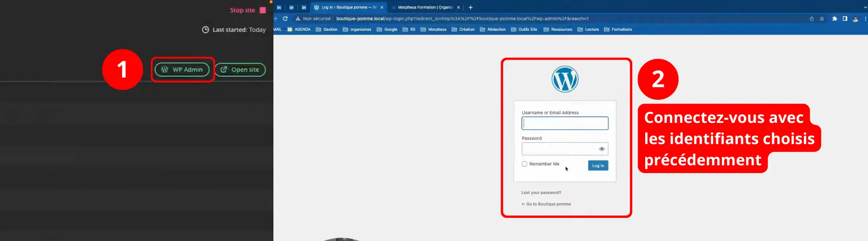The height and width of the screenshot is (241, 868).
Task: Open the AGENDA bookmark
Action: tap(299, 29)
